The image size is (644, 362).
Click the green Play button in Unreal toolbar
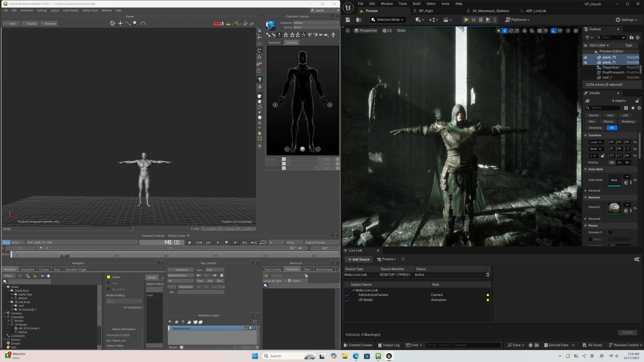[x=466, y=20]
